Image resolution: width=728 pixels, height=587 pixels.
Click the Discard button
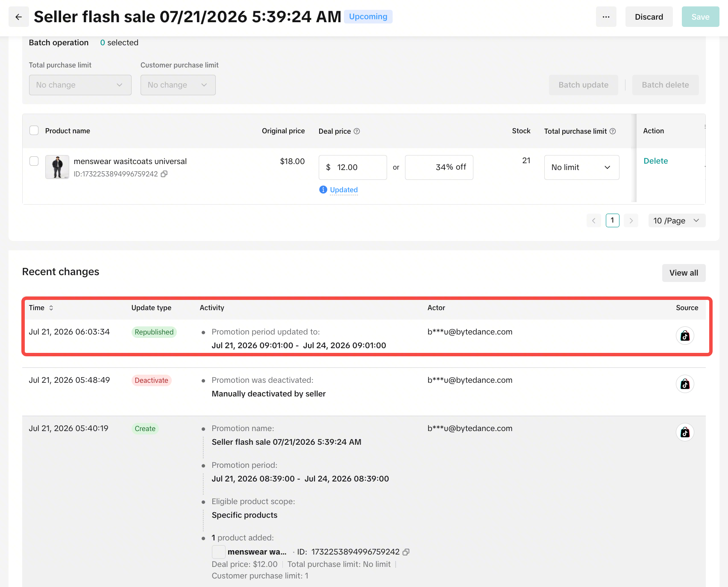[x=649, y=17]
